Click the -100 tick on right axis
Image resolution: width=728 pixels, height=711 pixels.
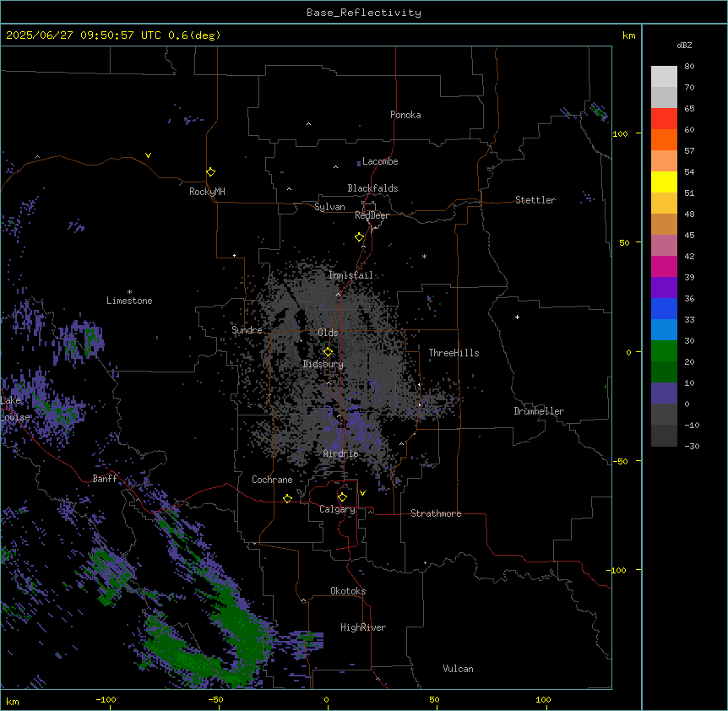(x=617, y=570)
